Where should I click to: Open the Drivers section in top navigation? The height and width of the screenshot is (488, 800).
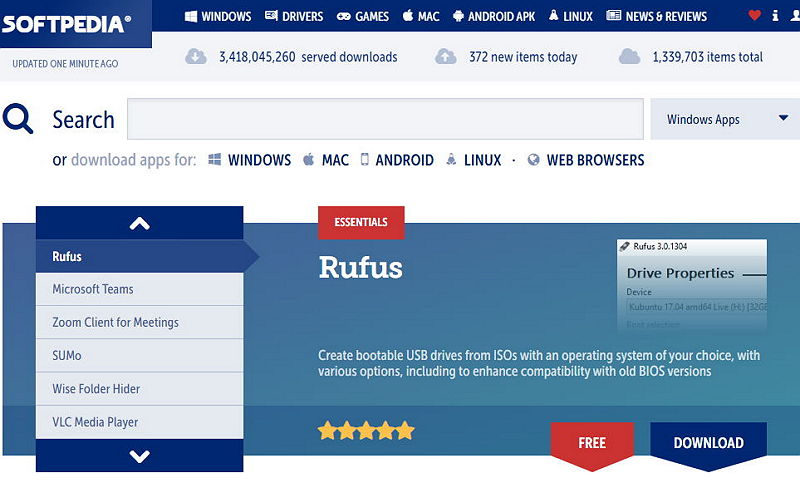click(x=294, y=16)
